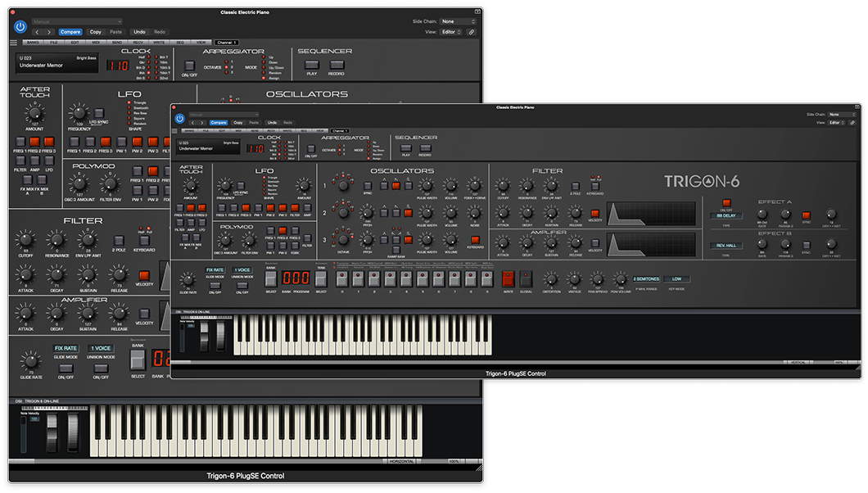Click the blue power button in rear window
The height and width of the screenshot is (493, 868).
20,26
